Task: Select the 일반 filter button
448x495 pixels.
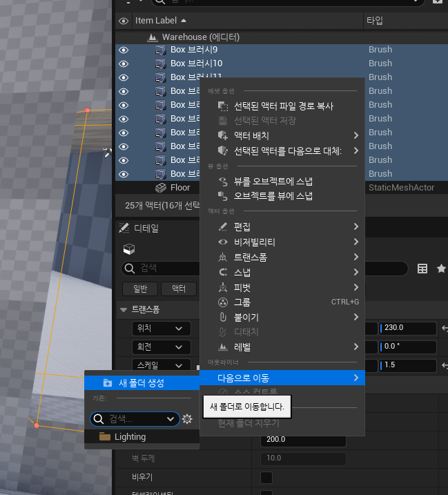Action: coord(140,289)
